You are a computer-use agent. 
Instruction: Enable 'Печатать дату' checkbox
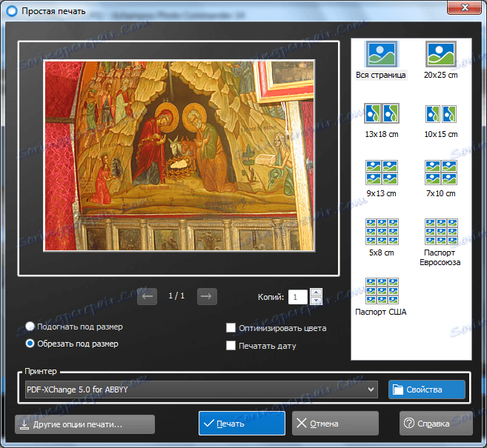231,345
